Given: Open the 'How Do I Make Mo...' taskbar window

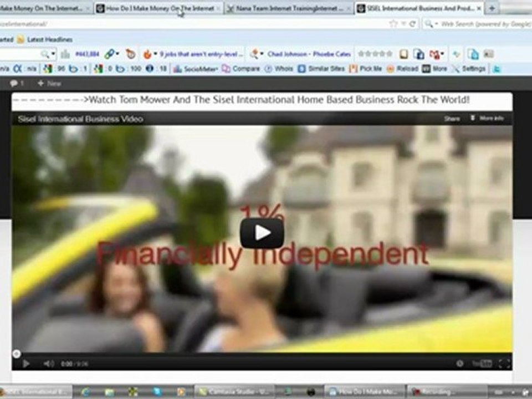Looking at the screenshot, I should (365, 392).
